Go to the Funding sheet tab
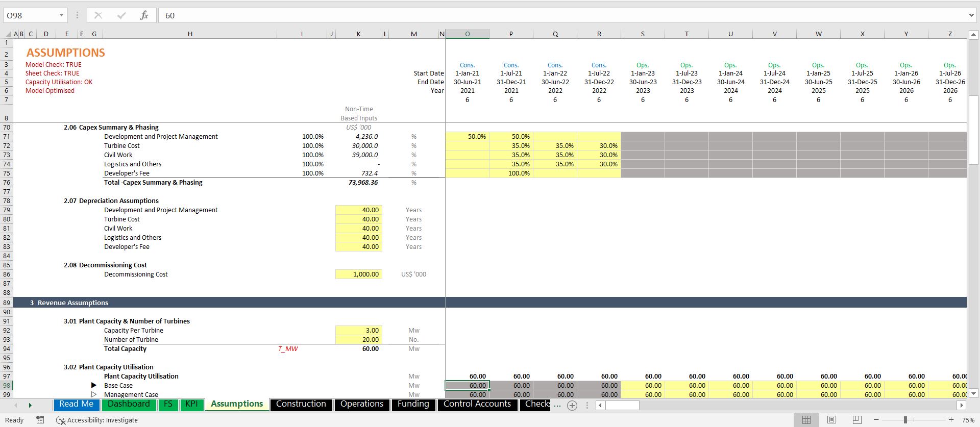 click(413, 404)
